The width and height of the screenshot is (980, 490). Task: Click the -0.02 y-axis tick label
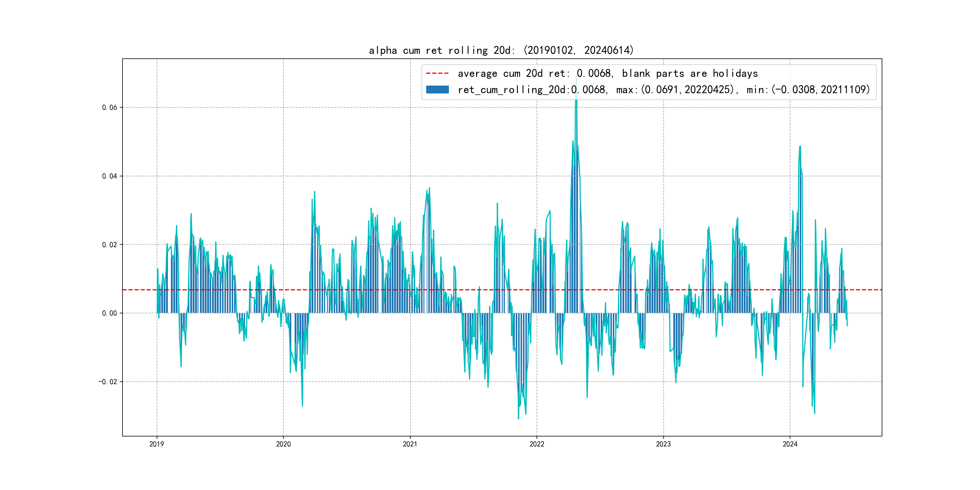108,382
